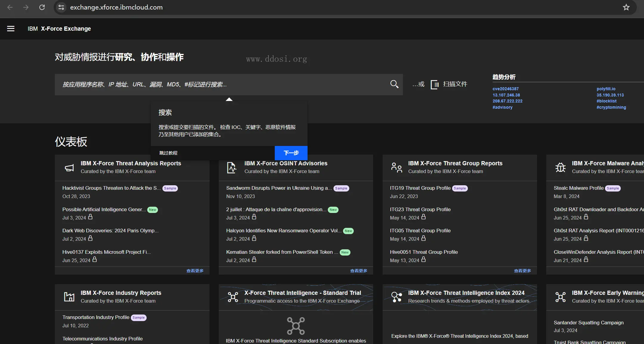Viewport: 644px width, 344px height.
Task: Open trending #cryptomining tag
Action: [x=611, y=107]
